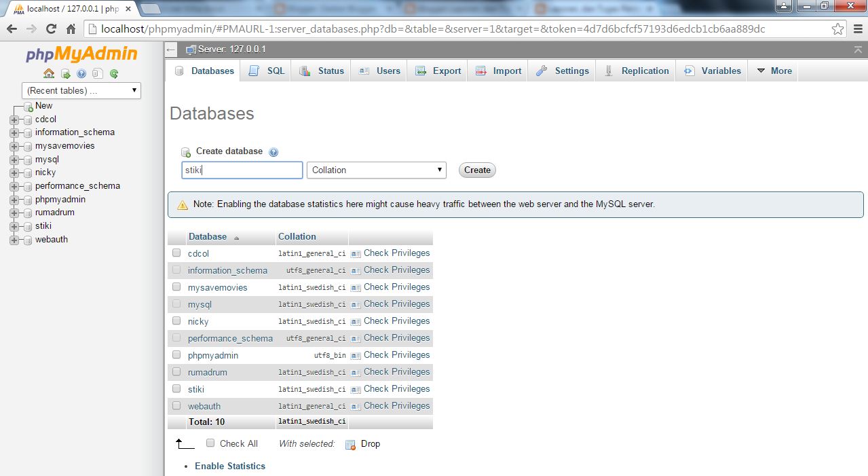This screenshot has width=868, height=476.
Task: Open the Settings tab
Action: coord(562,71)
